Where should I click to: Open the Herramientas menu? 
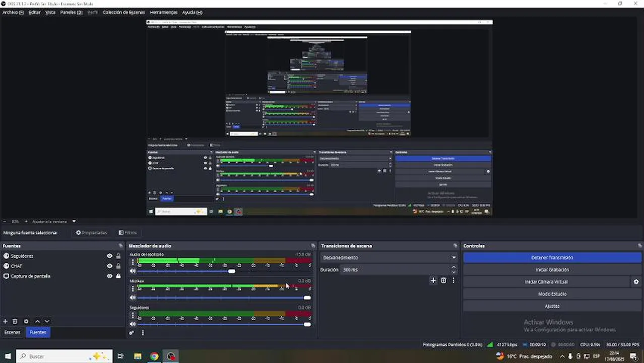[x=164, y=12]
